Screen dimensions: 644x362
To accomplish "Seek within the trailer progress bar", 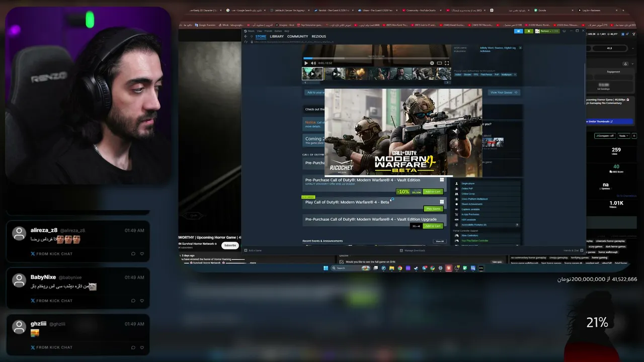I will point(376,58).
